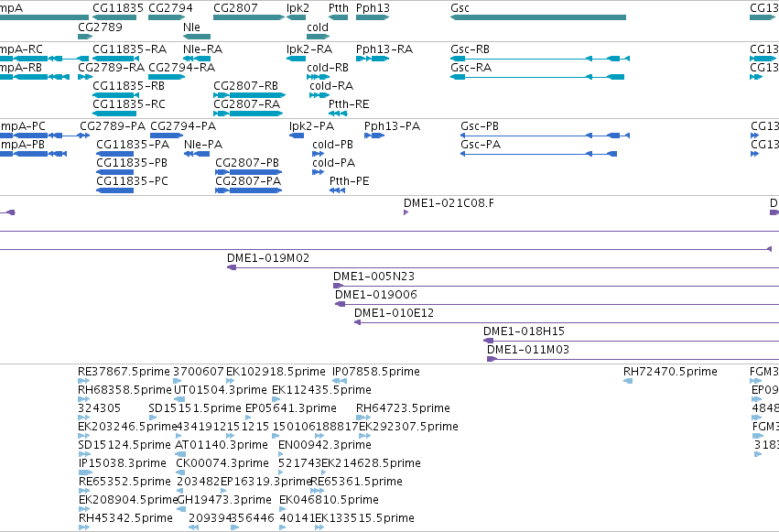Click the CG2789-RA transcript label

point(112,68)
